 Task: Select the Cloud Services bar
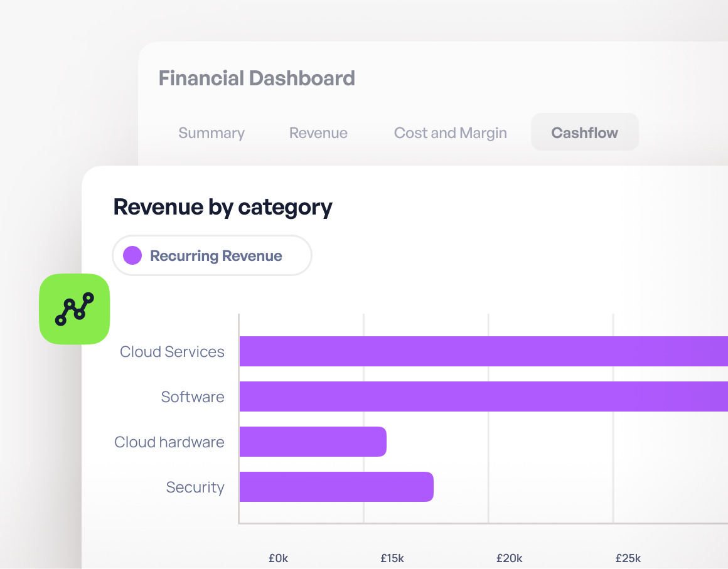(x=483, y=351)
